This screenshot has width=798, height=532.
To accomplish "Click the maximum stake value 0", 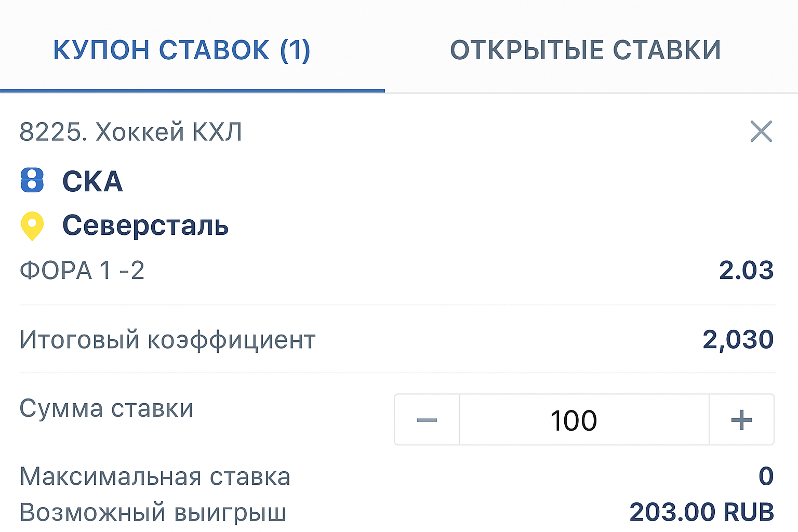I will click(766, 476).
